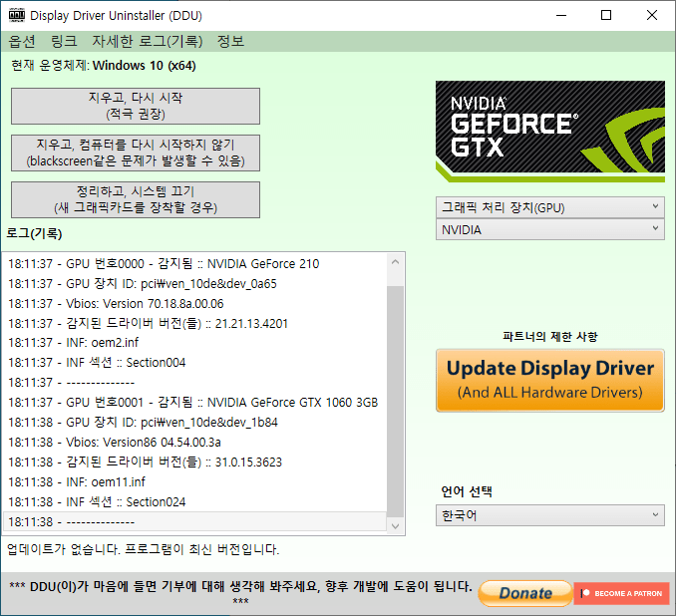Screen dimensions: 676x616
Task: Click Update Display Driver banner
Action: coord(550,381)
